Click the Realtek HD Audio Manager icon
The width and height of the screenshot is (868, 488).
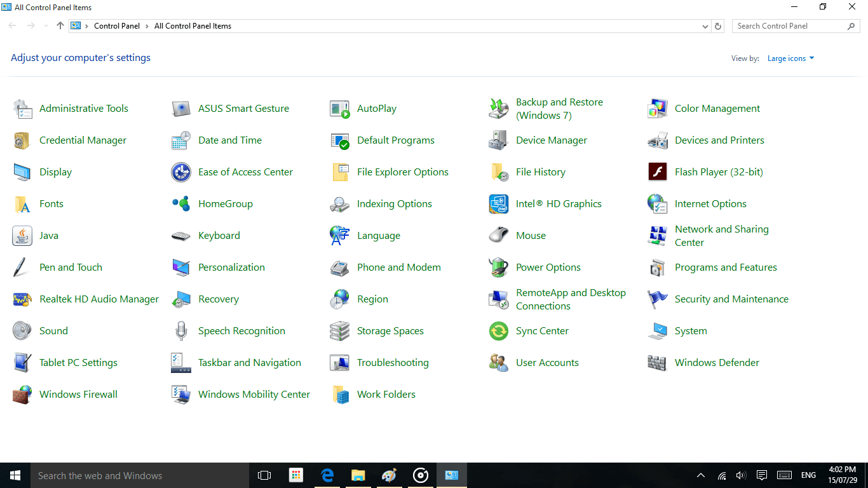point(22,299)
